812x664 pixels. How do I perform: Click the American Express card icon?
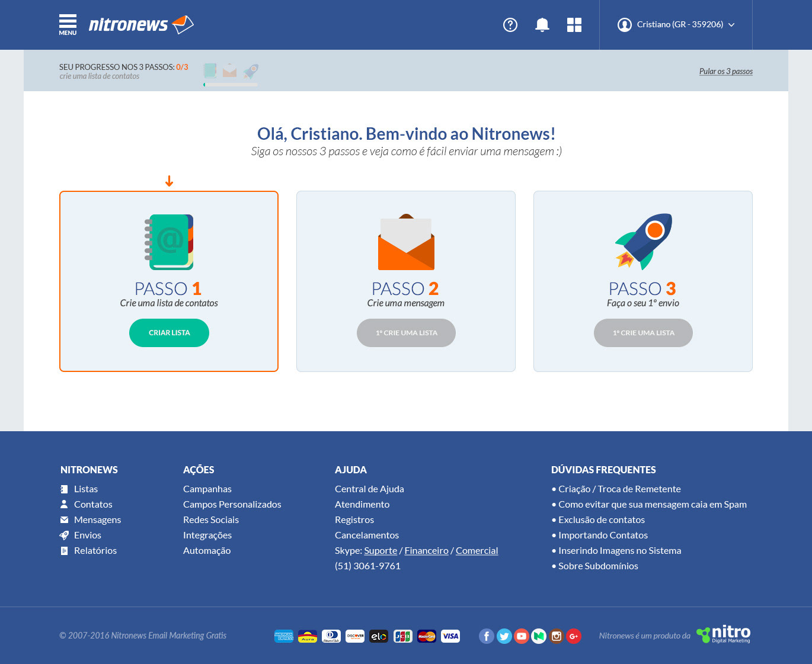(x=284, y=636)
